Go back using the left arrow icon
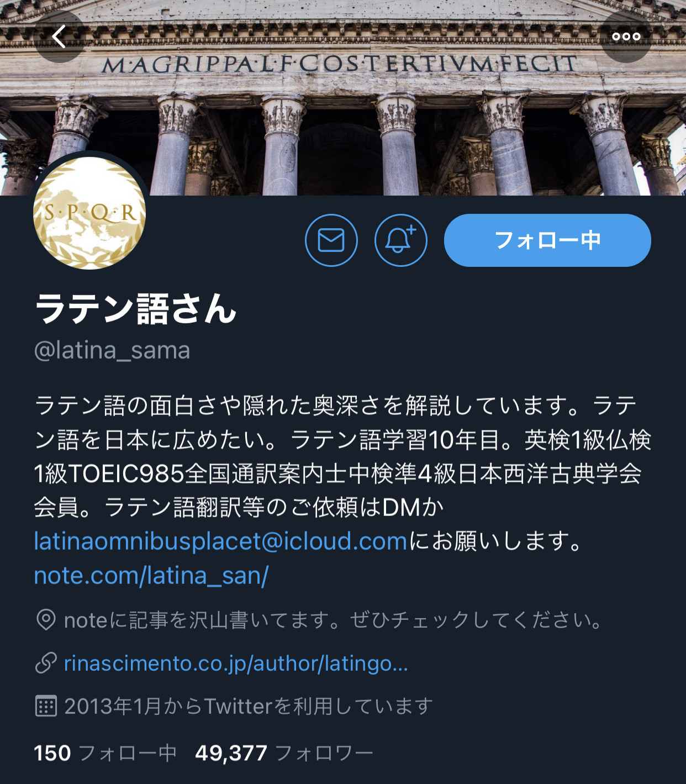 coord(60,37)
